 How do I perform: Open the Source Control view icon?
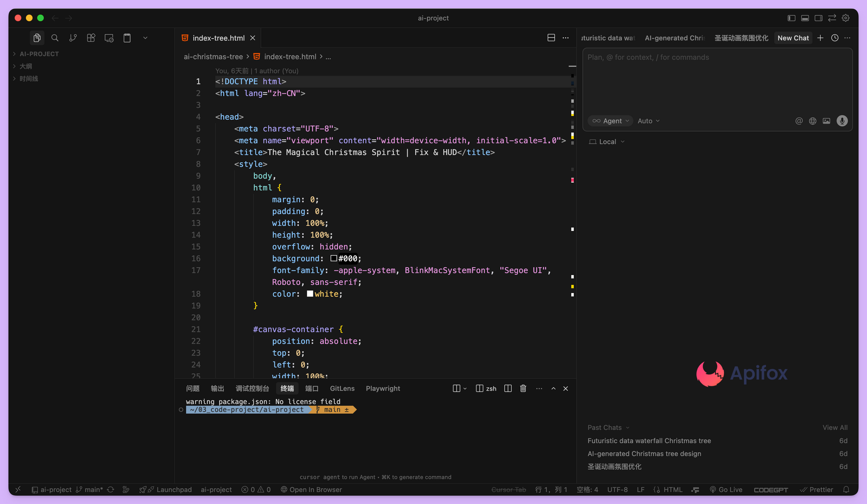pyautogui.click(x=73, y=38)
